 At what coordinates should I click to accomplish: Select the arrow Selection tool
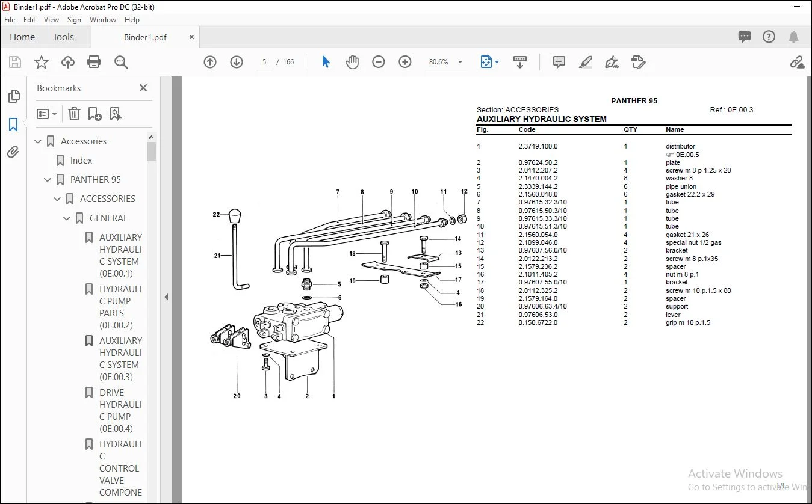(x=326, y=62)
